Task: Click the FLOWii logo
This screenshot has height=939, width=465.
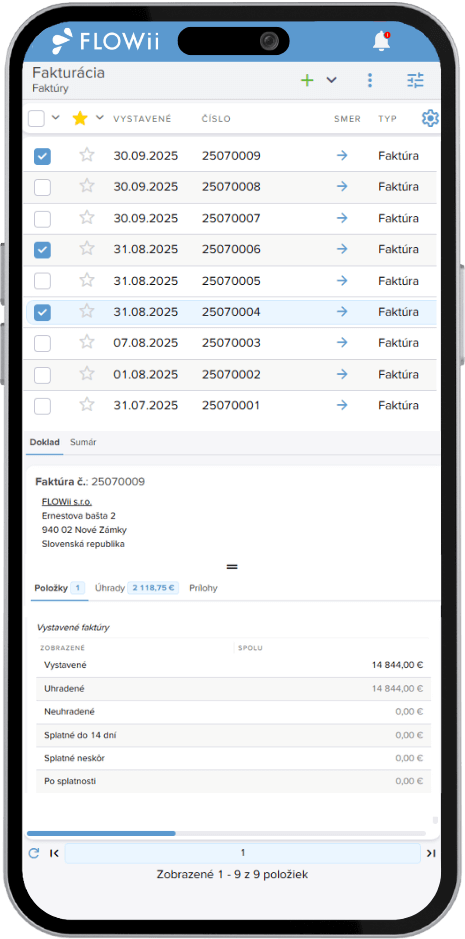Action: [x=105, y=40]
